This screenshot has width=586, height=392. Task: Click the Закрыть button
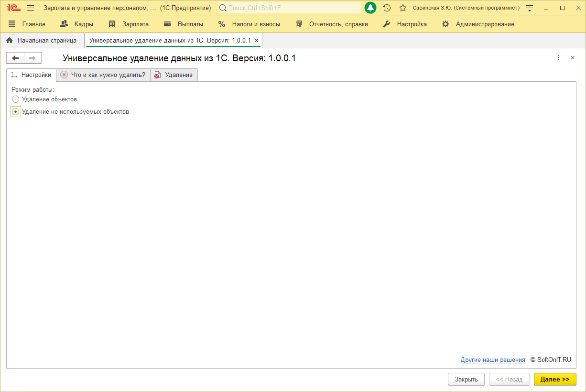pos(466,379)
